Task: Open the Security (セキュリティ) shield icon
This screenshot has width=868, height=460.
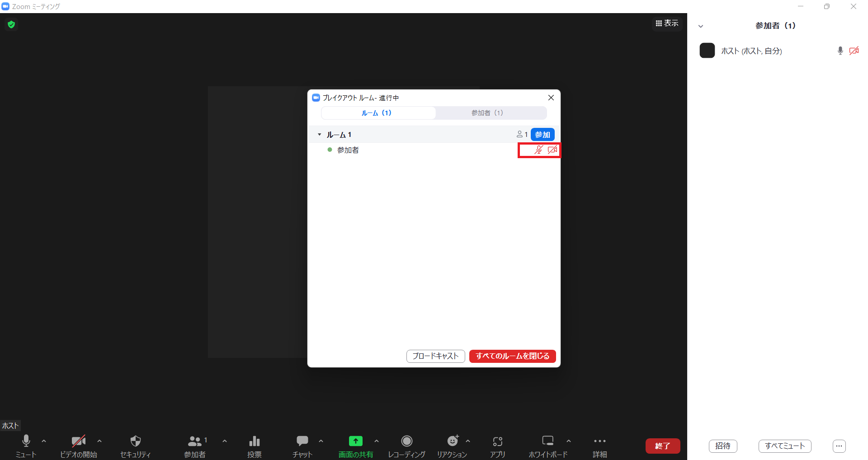Action: 135,441
